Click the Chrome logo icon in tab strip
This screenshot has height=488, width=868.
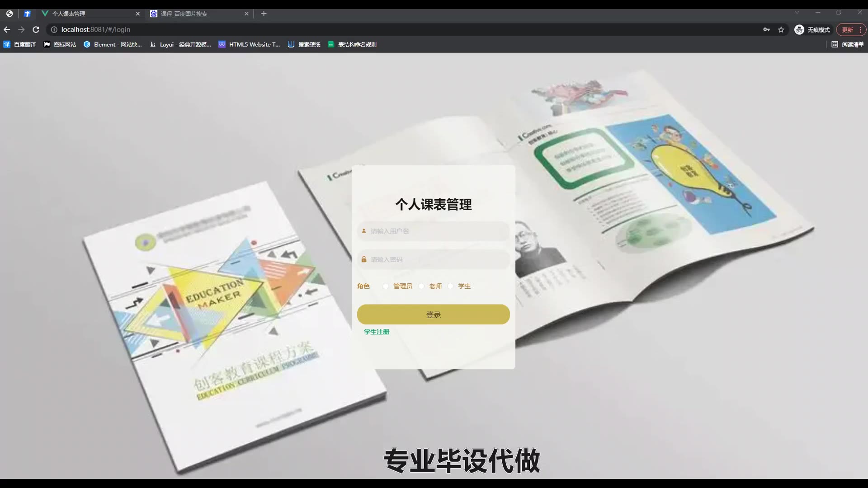[x=9, y=14]
